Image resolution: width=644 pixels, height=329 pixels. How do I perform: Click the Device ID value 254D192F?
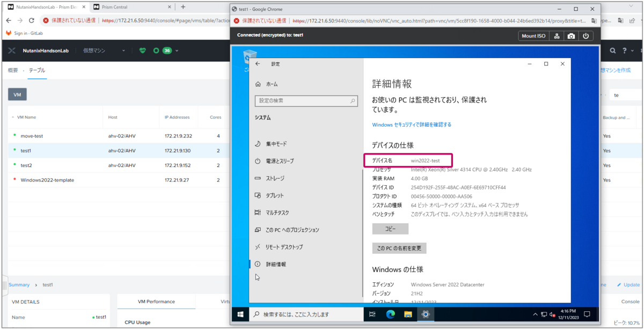coord(458,187)
